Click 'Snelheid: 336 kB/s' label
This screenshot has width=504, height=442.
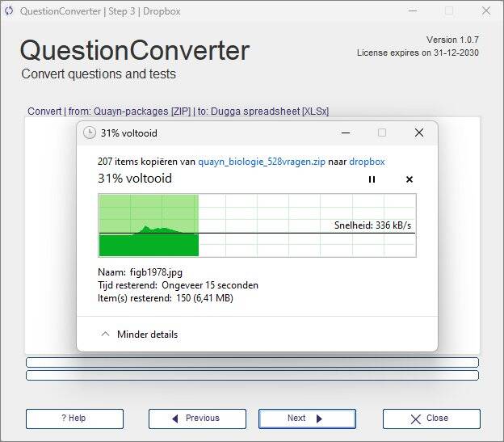click(x=372, y=225)
